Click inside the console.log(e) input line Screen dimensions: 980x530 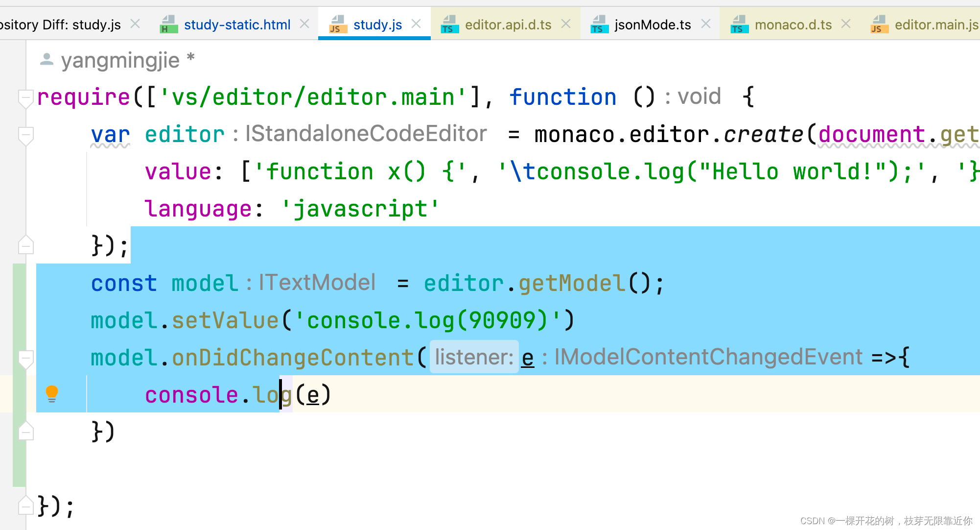tap(237, 394)
